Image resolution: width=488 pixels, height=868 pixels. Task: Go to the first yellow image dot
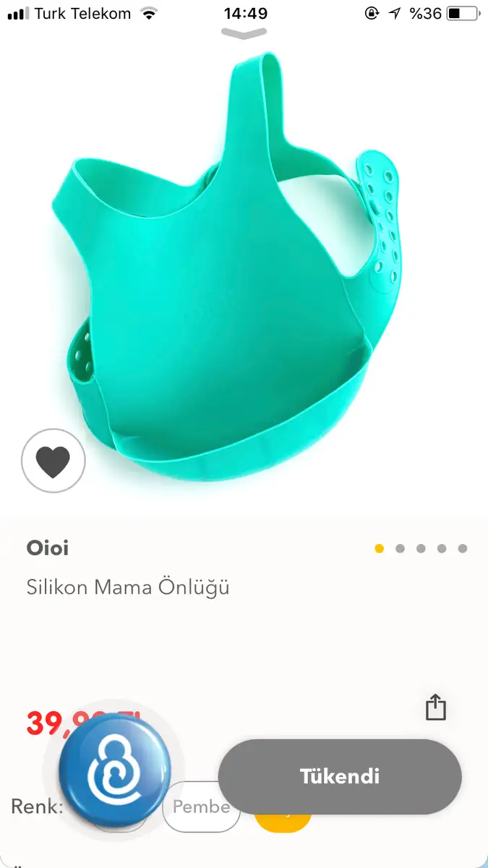[380, 548]
